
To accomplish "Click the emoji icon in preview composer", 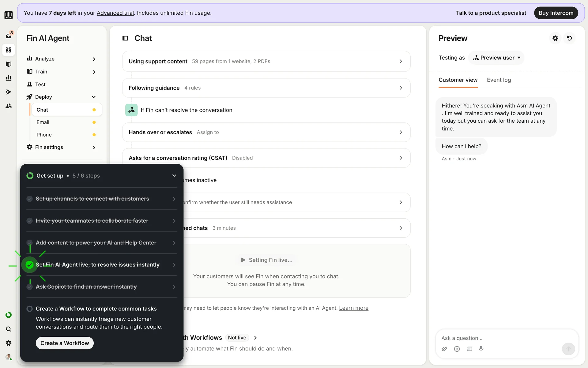I will pos(457,349).
